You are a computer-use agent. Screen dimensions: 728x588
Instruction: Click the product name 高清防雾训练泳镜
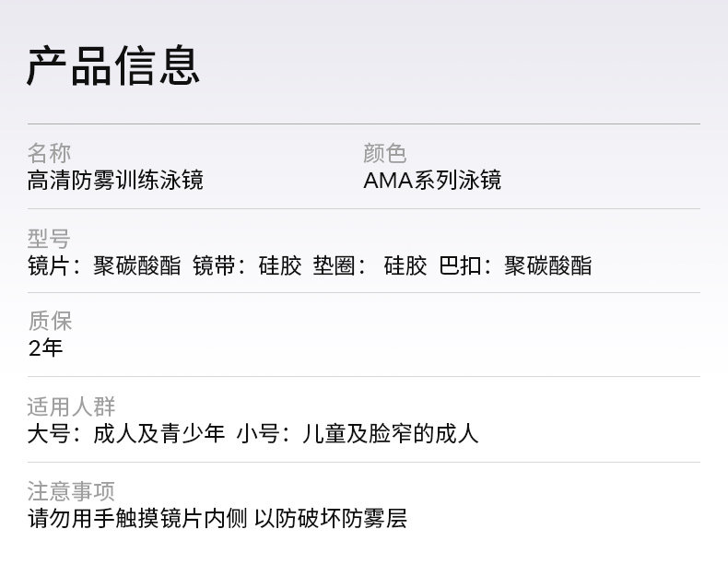pos(115,180)
